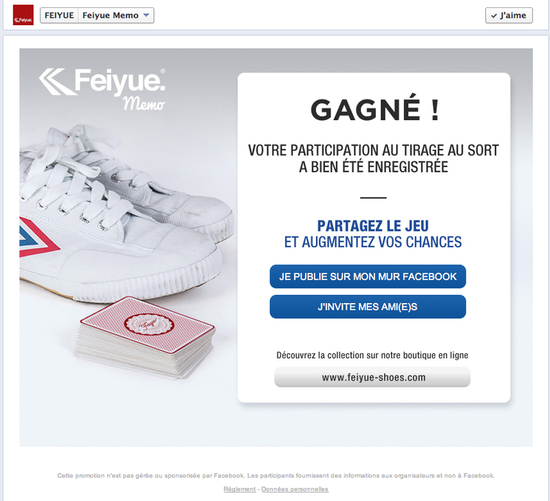This screenshot has width=550, height=501.
Task: Click the red Feiyue page logo icon
Action: 23,15
